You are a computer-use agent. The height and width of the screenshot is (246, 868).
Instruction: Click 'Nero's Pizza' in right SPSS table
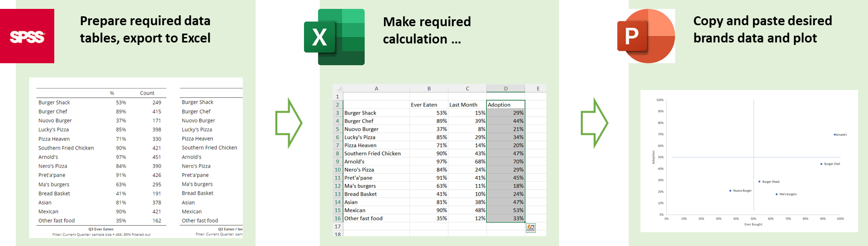tap(196, 166)
